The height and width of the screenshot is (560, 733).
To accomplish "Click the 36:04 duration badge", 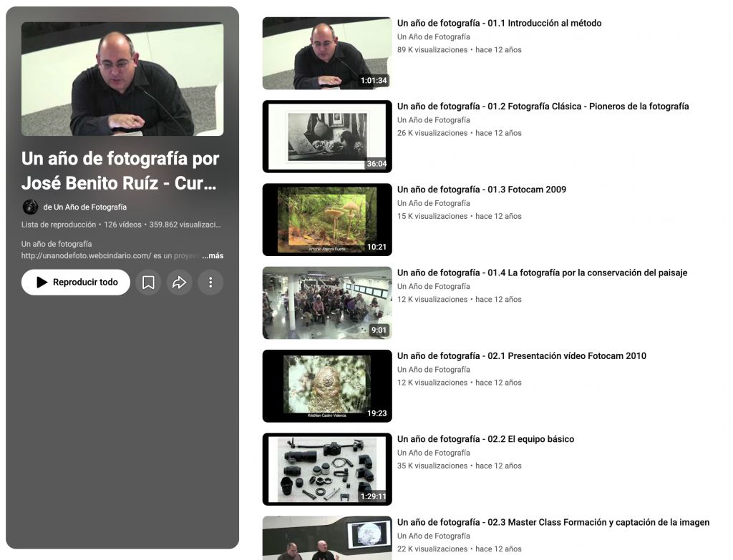I will tap(377, 164).
